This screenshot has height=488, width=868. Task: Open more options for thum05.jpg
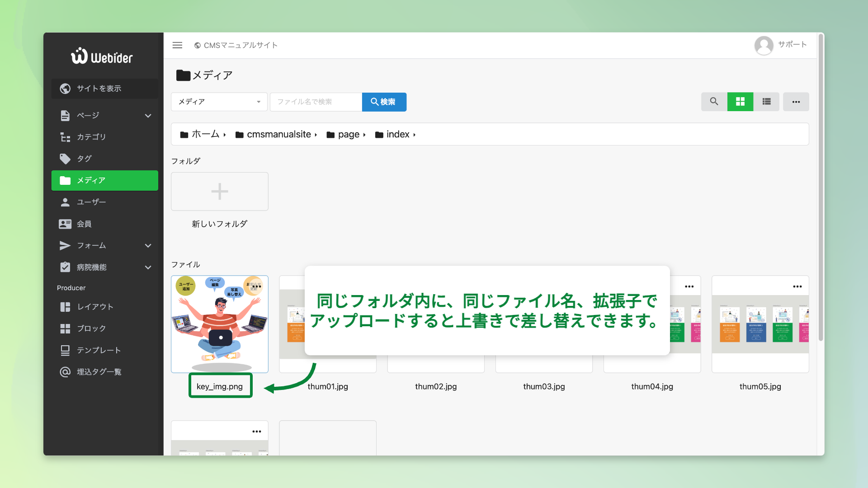pyautogui.click(x=797, y=286)
